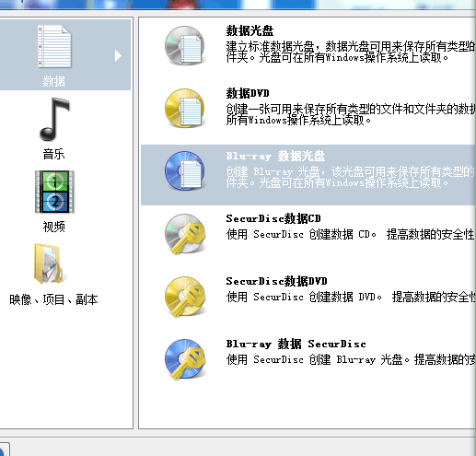Expand the arrow next to the Data category

pyautogui.click(x=118, y=56)
